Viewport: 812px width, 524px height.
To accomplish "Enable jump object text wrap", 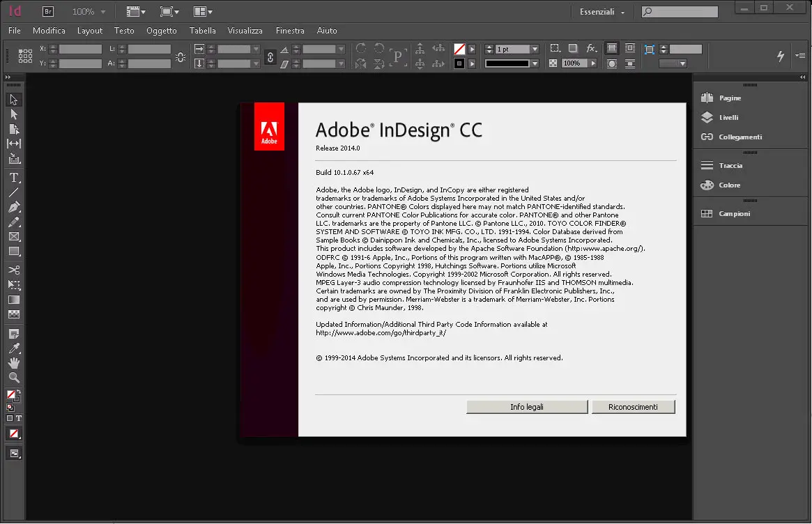I will pos(629,63).
